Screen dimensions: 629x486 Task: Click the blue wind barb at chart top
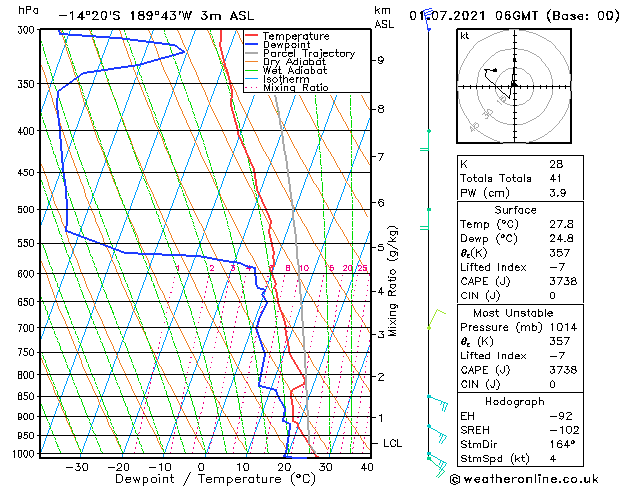pyautogui.click(x=428, y=19)
